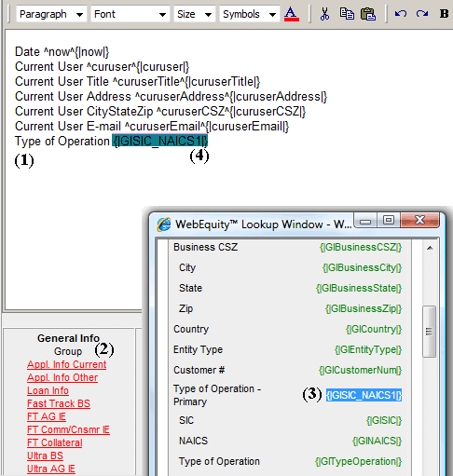
Task: Click the Current User CityStateZip line
Action: click(x=160, y=112)
